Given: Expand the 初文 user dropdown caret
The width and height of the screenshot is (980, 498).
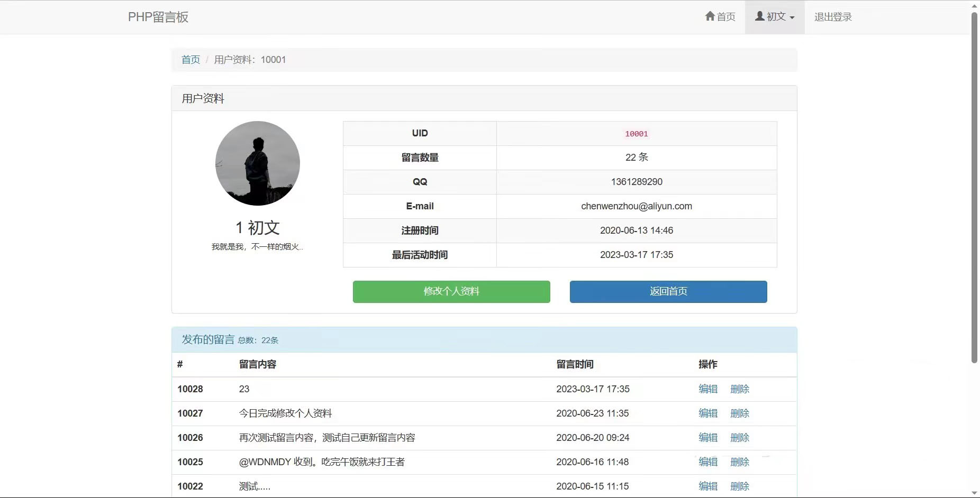Looking at the screenshot, I should (792, 17).
